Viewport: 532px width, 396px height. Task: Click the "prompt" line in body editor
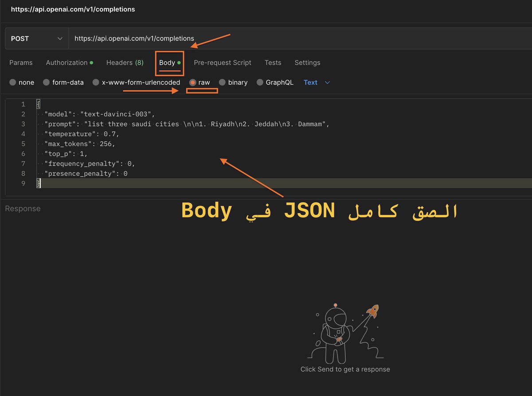(x=187, y=124)
